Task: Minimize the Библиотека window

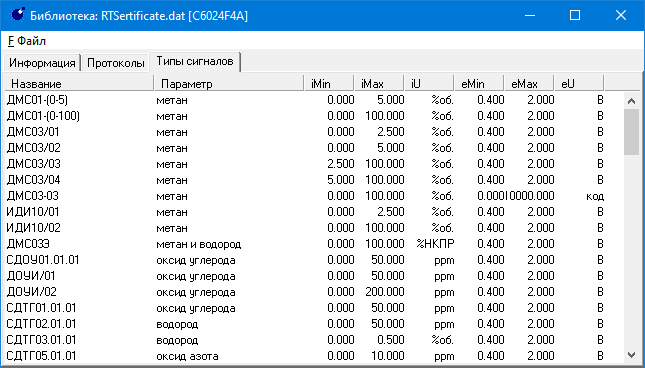Action: pos(530,15)
